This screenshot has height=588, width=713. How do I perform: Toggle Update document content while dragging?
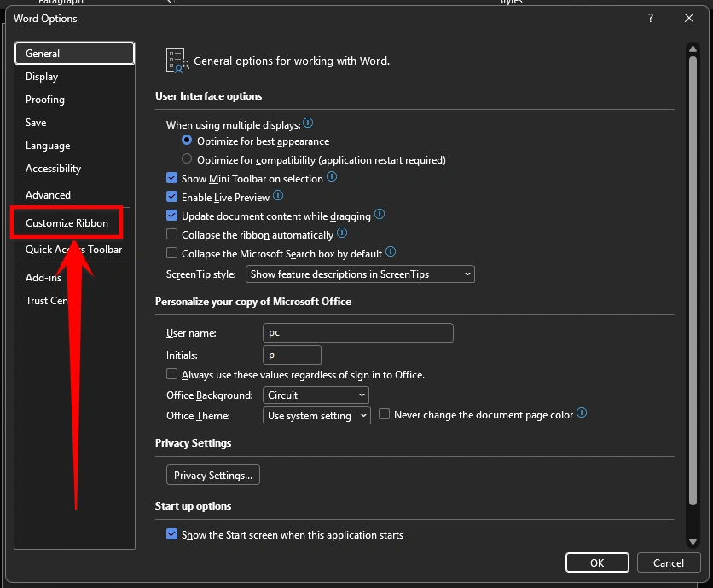pyautogui.click(x=171, y=216)
